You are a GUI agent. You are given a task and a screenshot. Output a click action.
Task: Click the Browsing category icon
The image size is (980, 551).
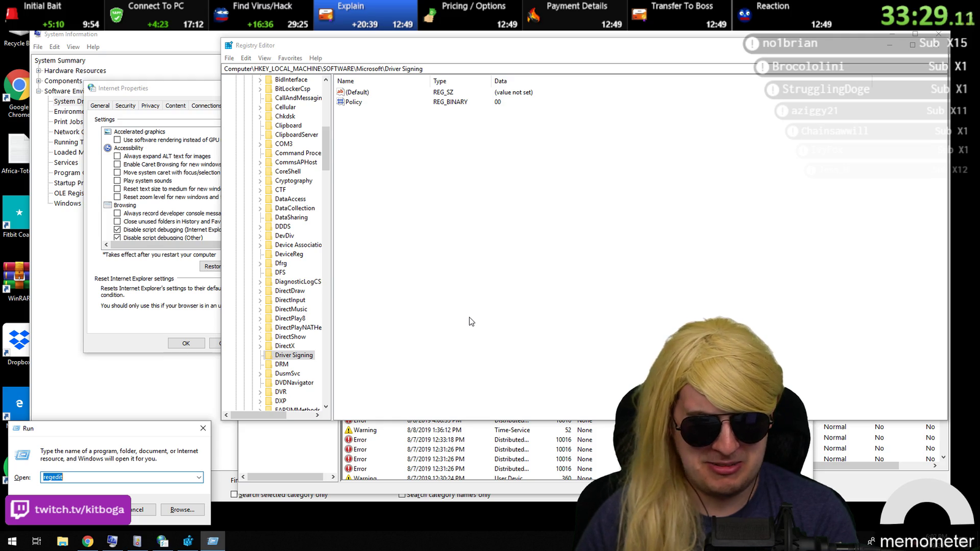[x=108, y=205]
